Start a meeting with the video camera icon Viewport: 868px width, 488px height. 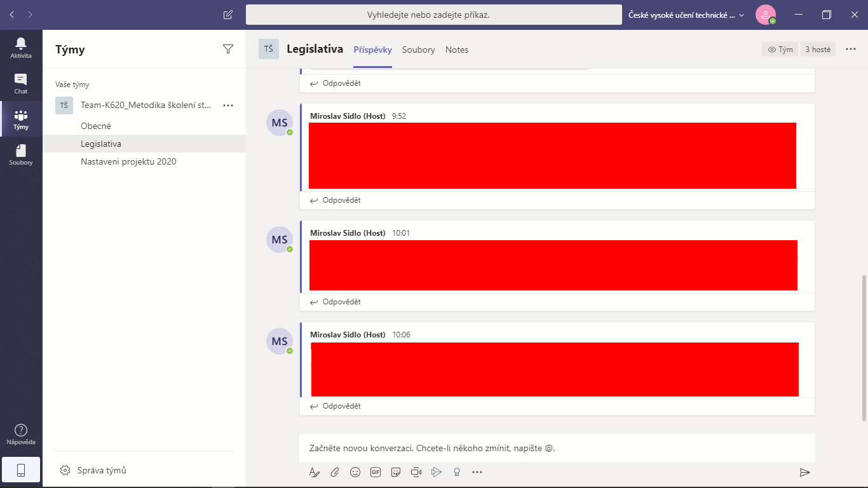tap(416, 472)
